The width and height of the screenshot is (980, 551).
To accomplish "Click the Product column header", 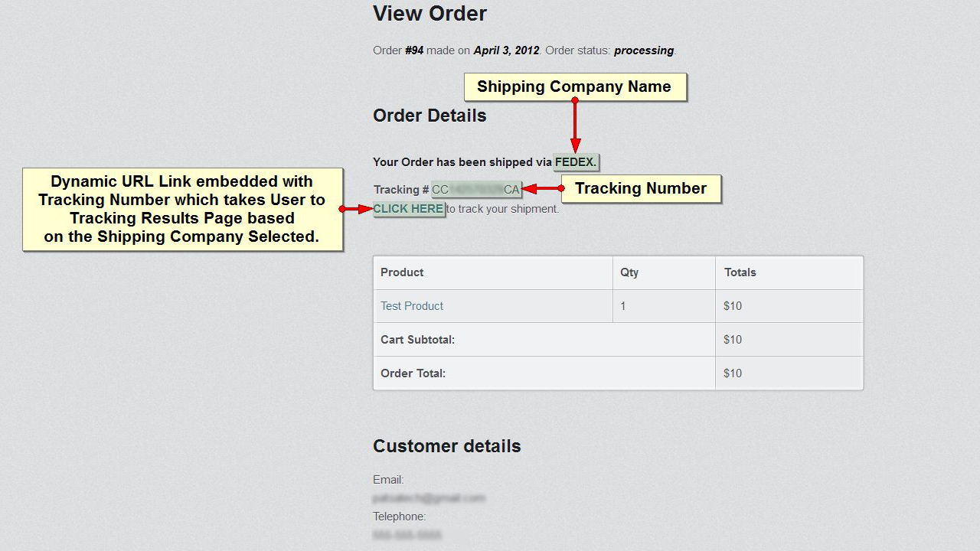I will coord(401,272).
